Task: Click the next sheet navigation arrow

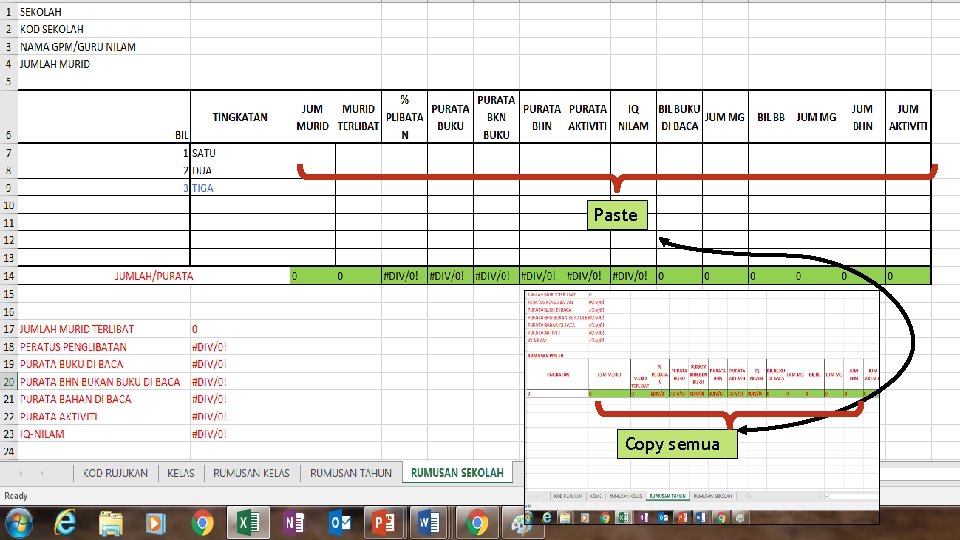Action: (x=42, y=473)
